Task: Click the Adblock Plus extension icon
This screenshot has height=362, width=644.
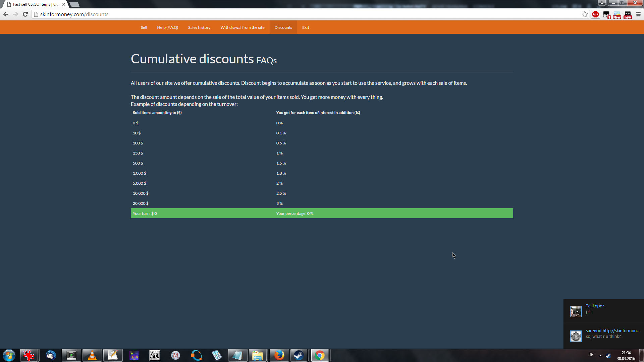Action: tap(595, 14)
